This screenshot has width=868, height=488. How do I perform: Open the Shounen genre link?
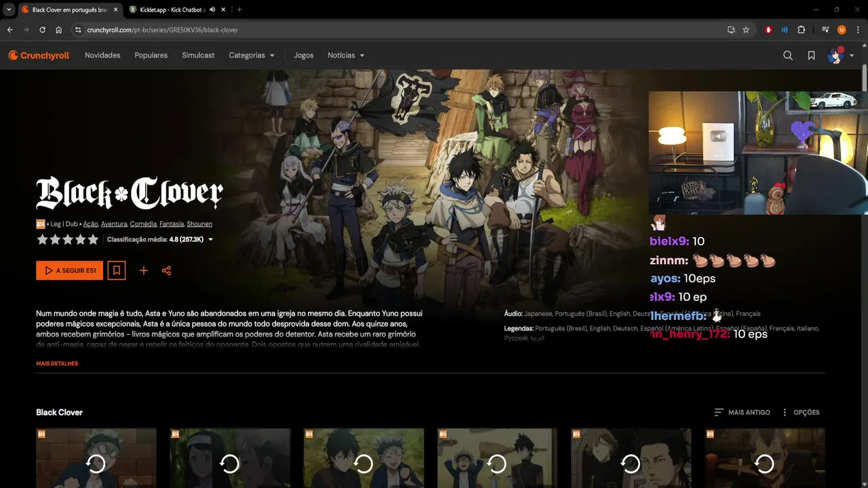coord(199,224)
